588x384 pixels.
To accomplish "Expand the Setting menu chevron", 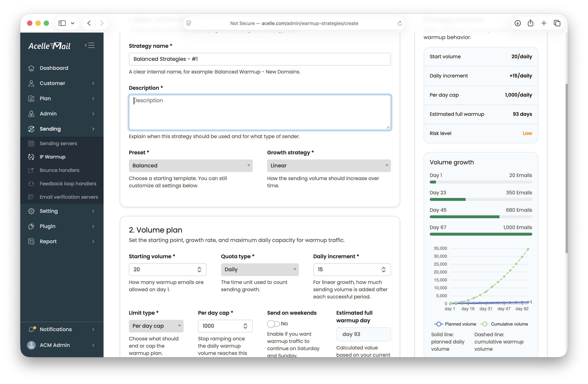I will tap(93, 211).
